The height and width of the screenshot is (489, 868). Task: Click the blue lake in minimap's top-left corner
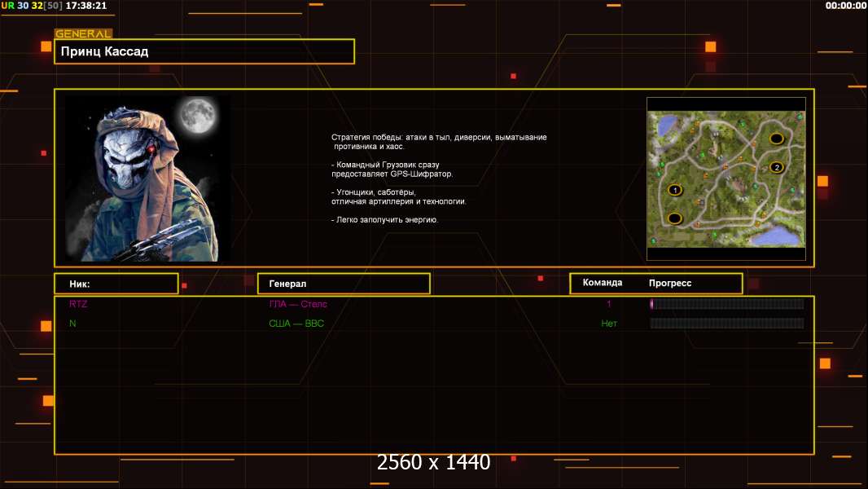click(x=667, y=126)
